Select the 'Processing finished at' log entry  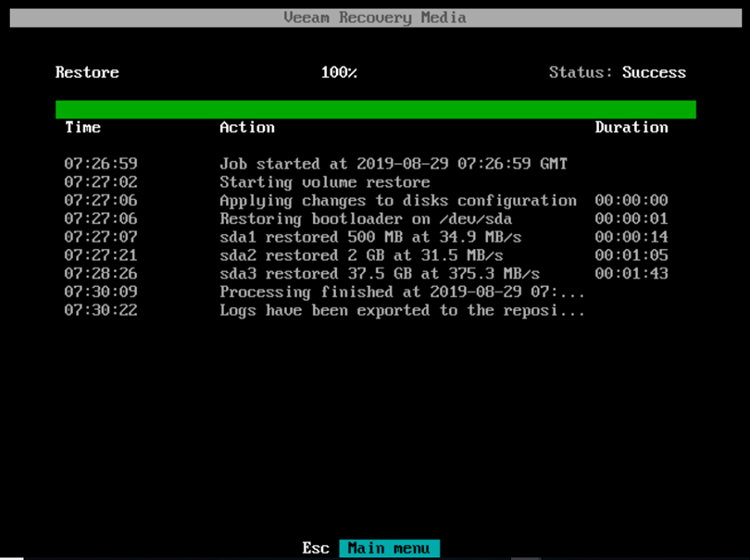point(402,292)
